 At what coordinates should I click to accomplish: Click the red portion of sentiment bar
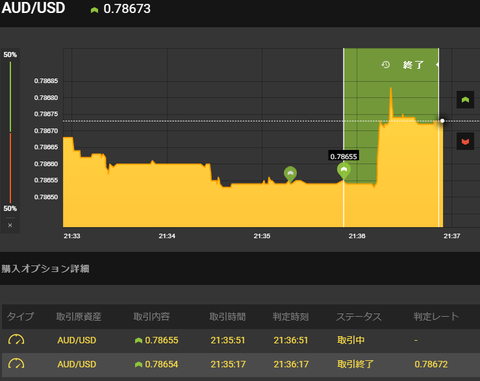point(10,168)
